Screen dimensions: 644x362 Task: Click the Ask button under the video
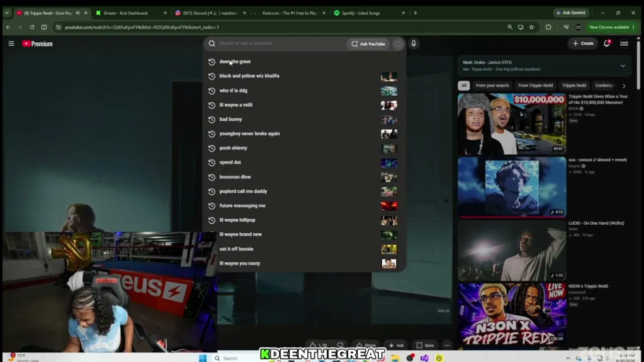pyautogui.click(x=396, y=345)
